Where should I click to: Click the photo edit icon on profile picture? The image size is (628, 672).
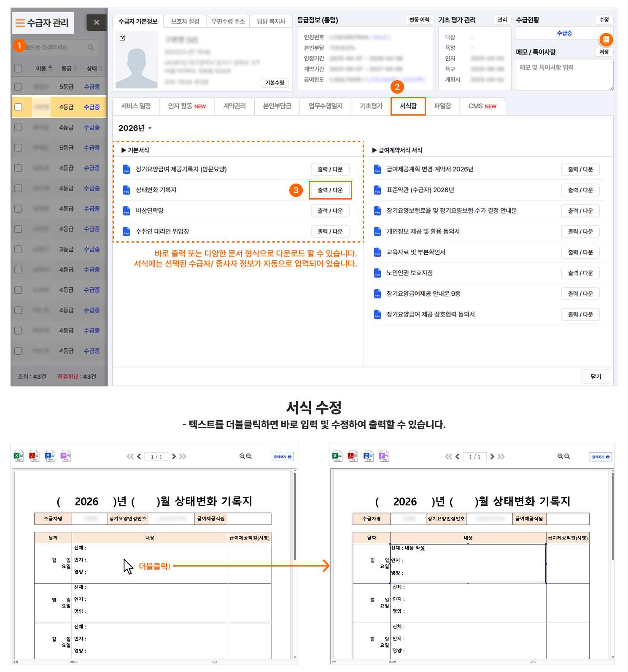[122, 38]
